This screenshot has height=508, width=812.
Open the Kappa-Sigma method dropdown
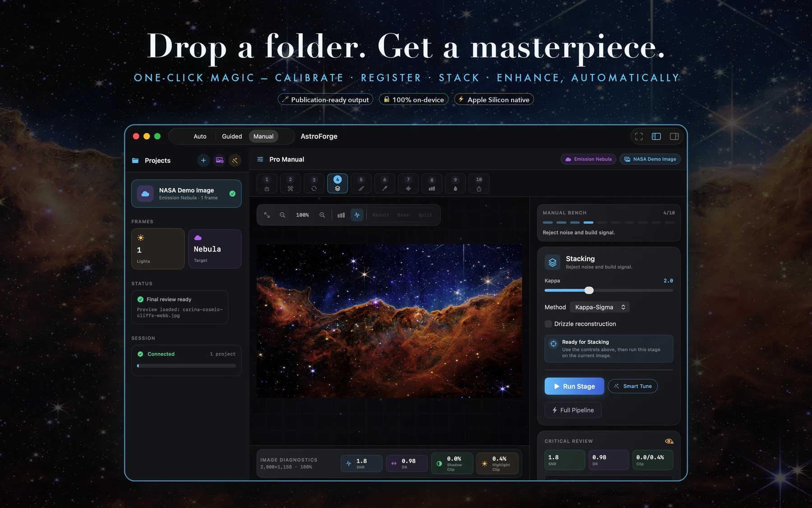600,307
